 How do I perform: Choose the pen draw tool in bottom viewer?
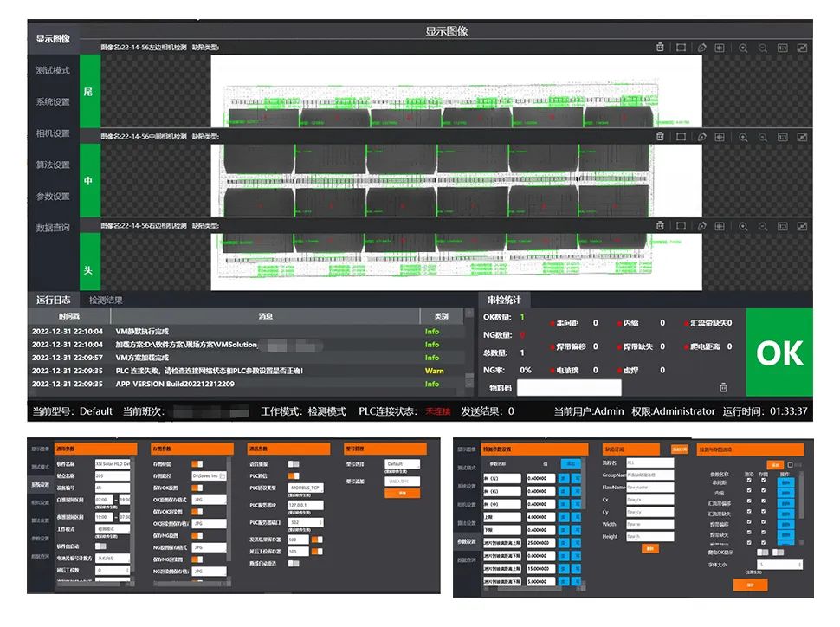702,225
